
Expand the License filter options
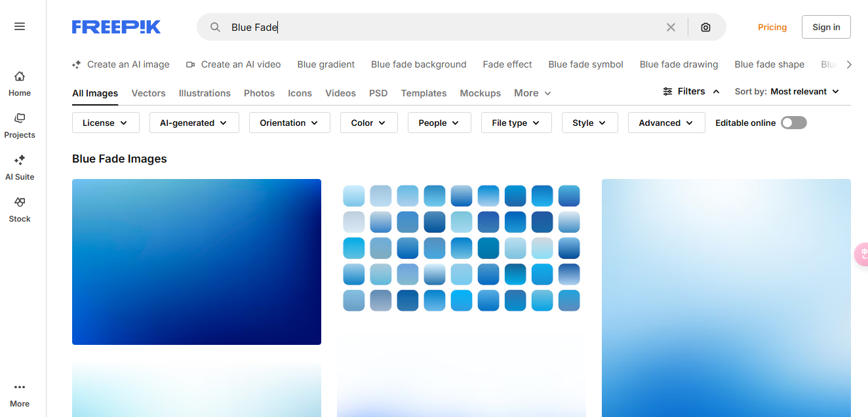tap(105, 123)
